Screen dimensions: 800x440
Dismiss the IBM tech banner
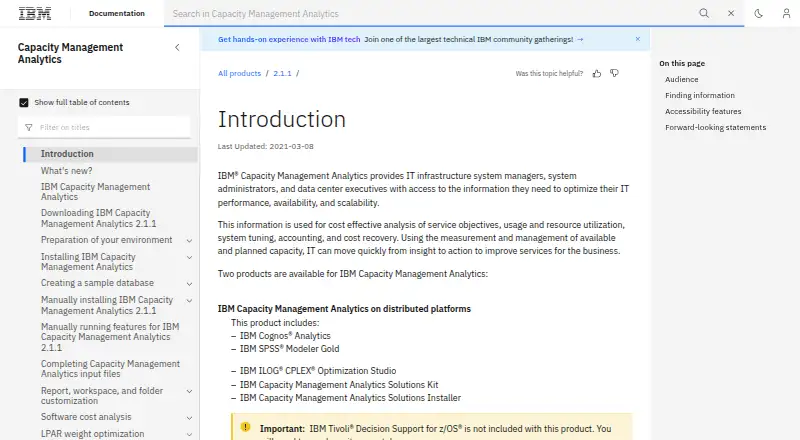point(637,39)
